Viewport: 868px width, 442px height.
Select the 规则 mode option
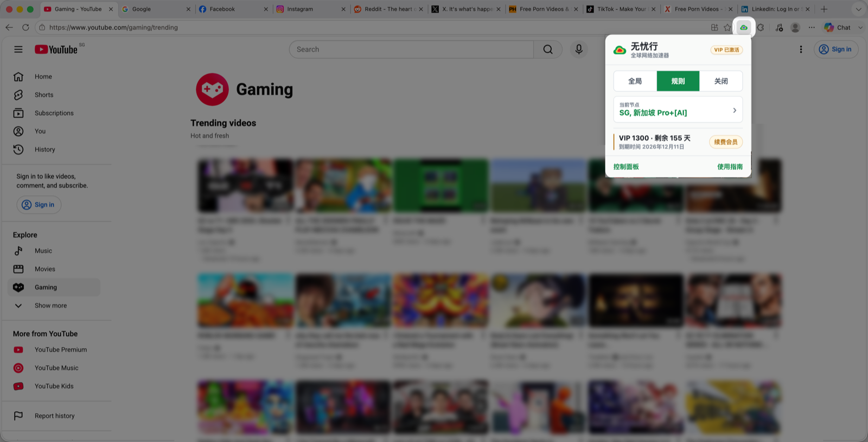pyautogui.click(x=678, y=81)
